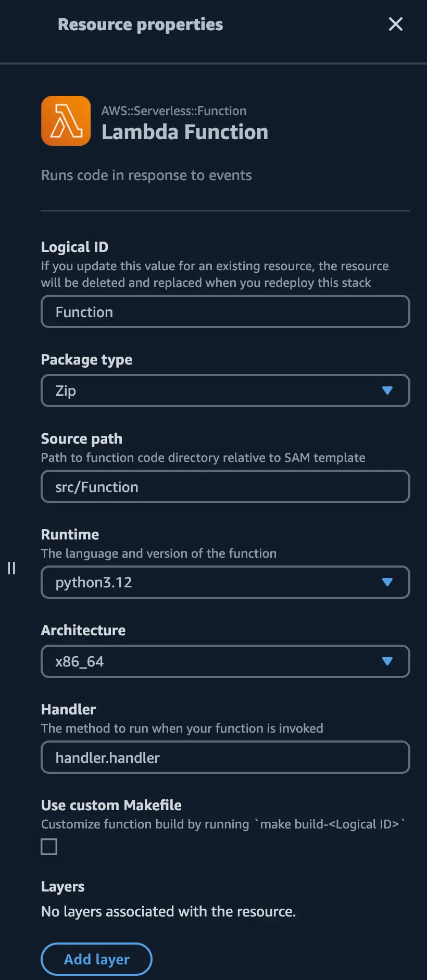Image resolution: width=427 pixels, height=980 pixels.
Task: Click the AWS::Serverless::Function type label
Action: tap(174, 110)
